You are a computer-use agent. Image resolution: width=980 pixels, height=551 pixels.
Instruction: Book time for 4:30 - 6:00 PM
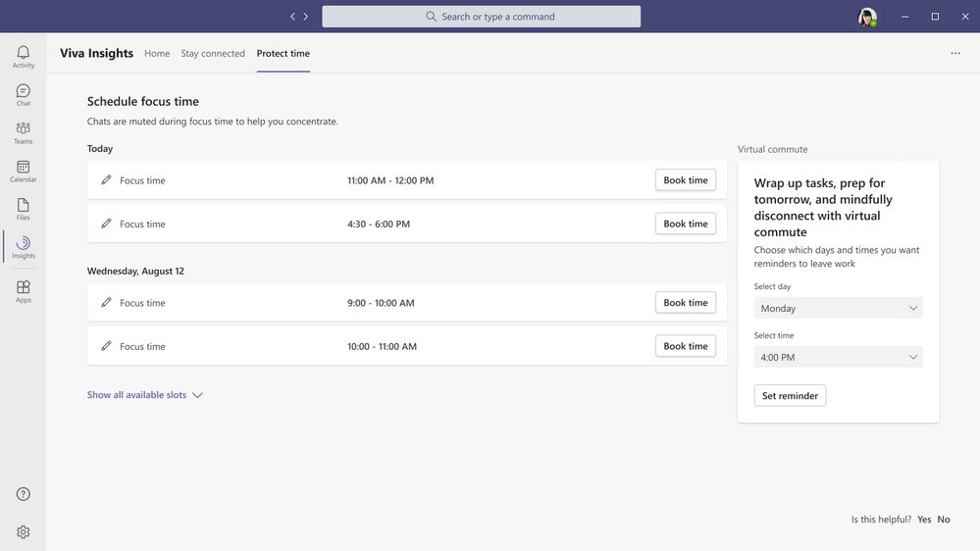point(686,224)
